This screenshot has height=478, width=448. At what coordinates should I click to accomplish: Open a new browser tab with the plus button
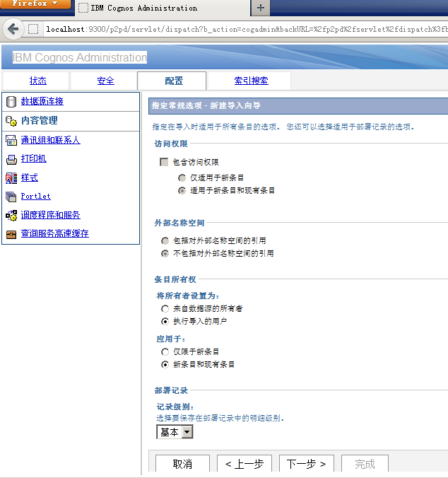(261, 8)
